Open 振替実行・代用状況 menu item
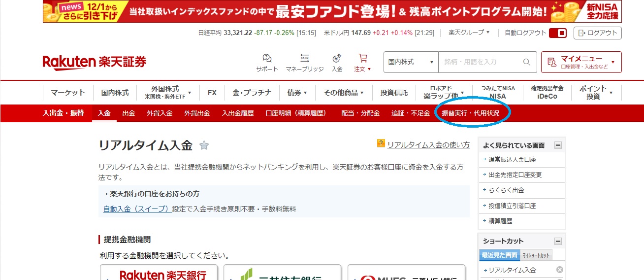Image resolution: width=644 pixels, height=280 pixels. 470,113
